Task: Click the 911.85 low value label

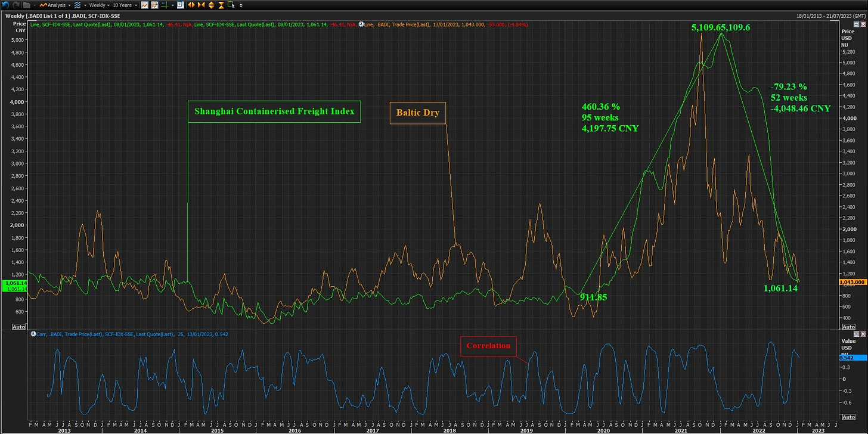Action: pos(593,296)
